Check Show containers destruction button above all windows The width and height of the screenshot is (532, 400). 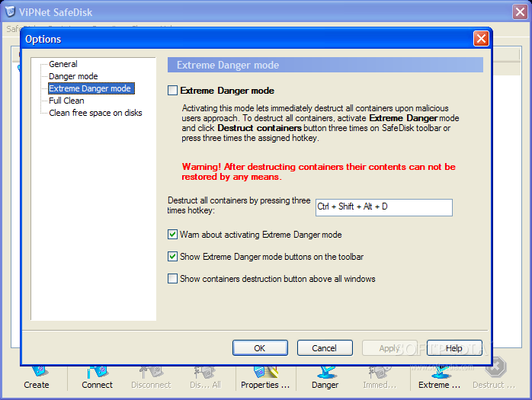click(x=172, y=279)
